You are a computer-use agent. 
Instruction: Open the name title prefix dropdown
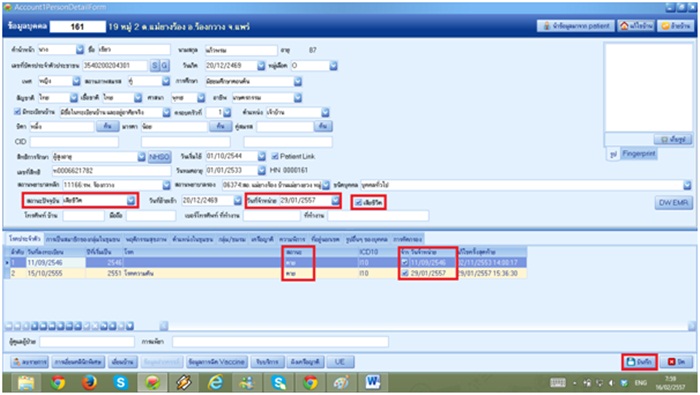[79, 50]
